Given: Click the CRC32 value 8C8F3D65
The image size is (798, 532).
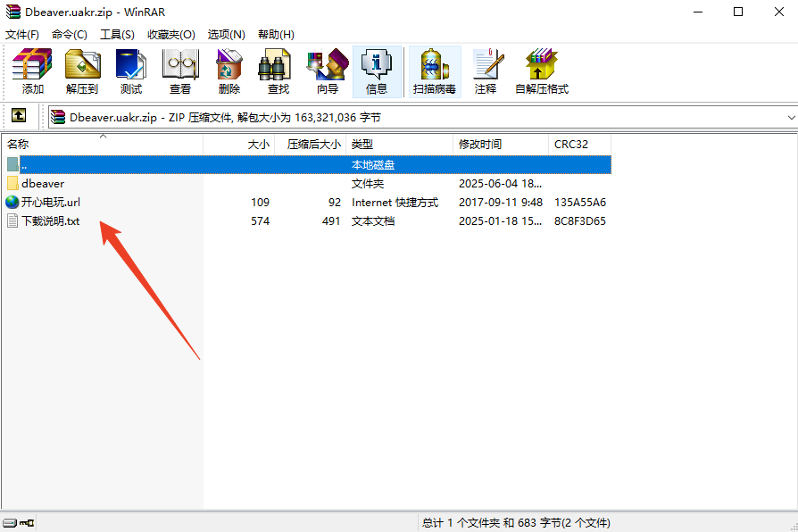Looking at the screenshot, I should [580, 221].
